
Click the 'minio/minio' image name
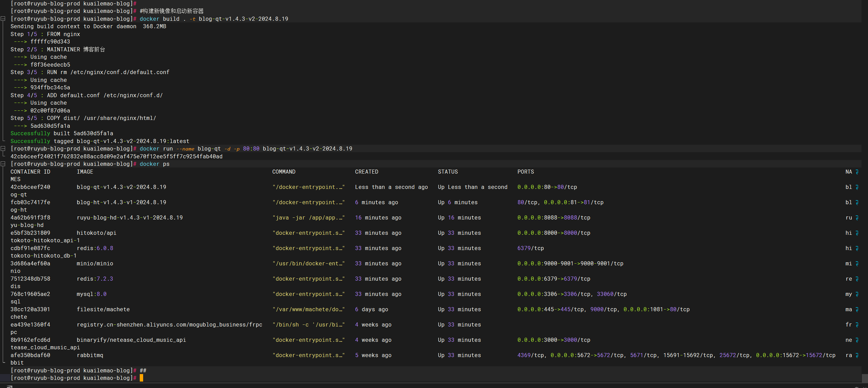[95, 264]
